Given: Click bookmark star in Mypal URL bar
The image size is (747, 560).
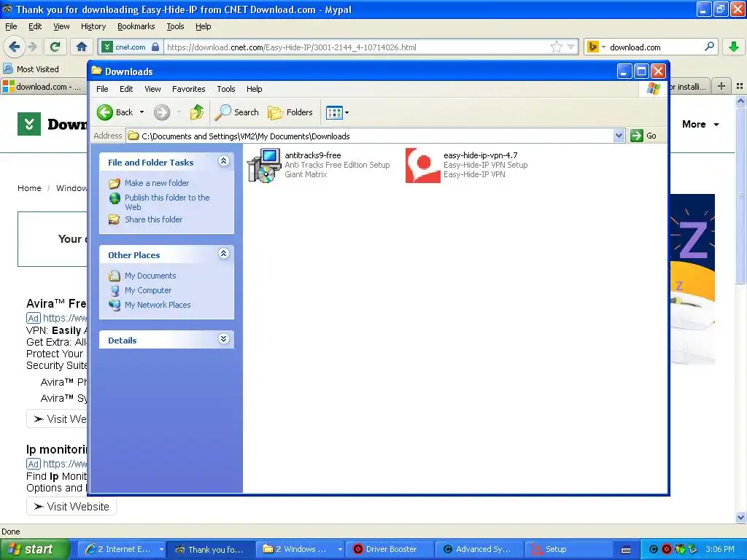Looking at the screenshot, I should [556, 47].
